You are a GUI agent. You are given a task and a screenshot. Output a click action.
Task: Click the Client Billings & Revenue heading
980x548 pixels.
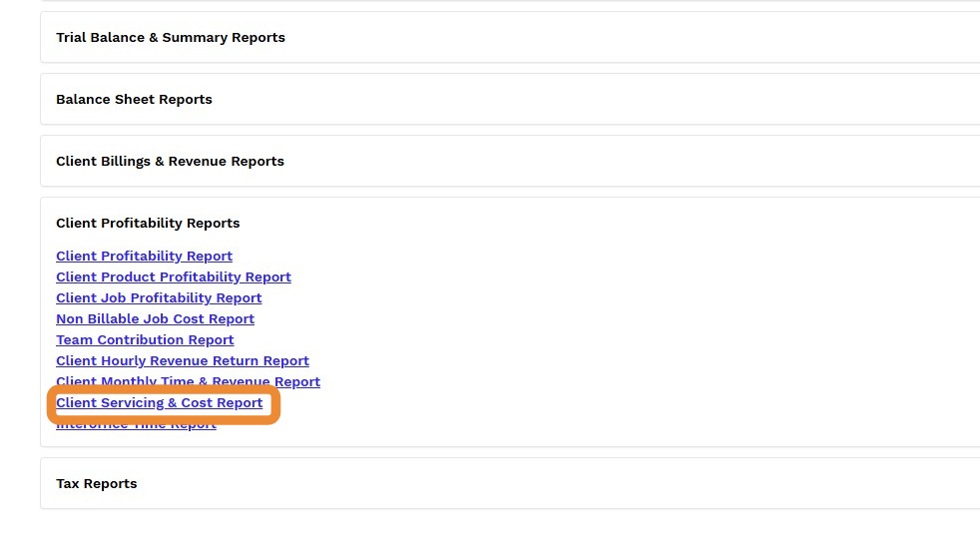(x=170, y=162)
